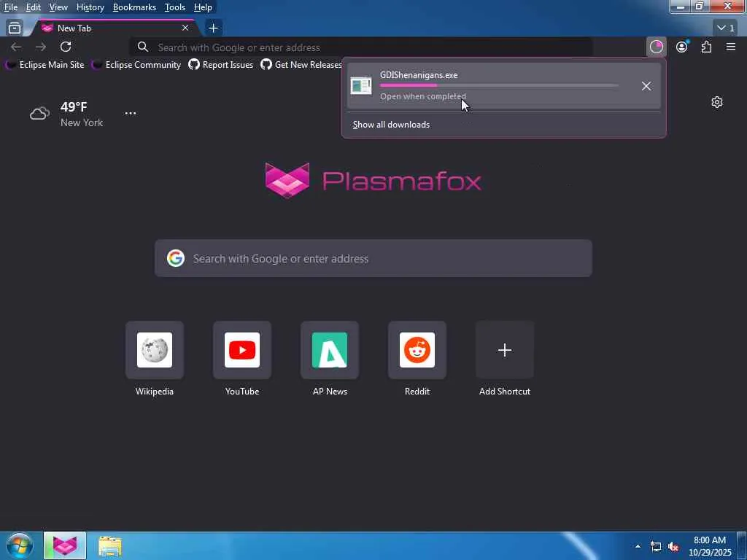747x560 pixels.
Task: Go back with the back arrow
Action: coord(16,47)
